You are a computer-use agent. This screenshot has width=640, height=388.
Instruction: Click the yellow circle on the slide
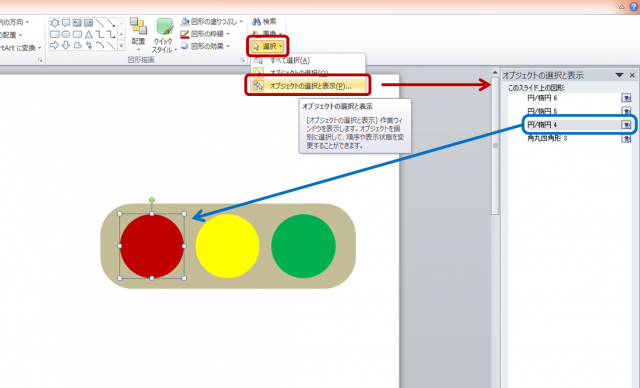227,246
